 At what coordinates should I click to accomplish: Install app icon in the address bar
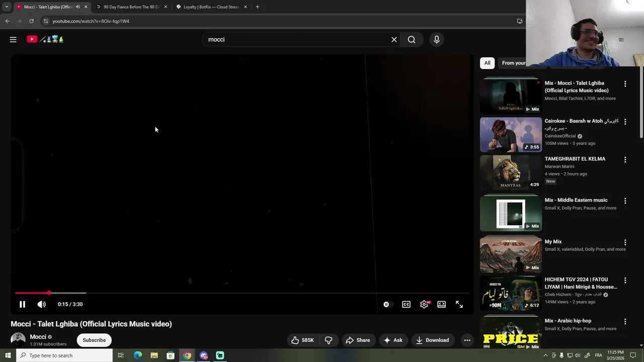520,21
